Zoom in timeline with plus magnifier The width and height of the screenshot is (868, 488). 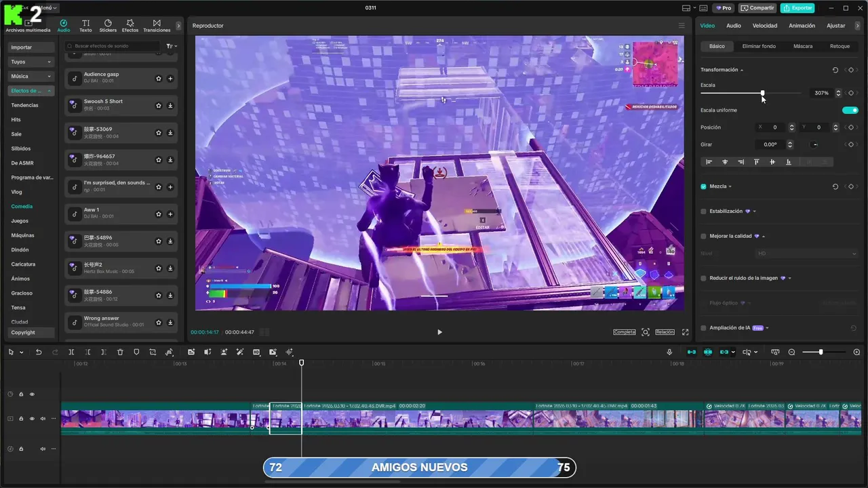(856, 352)
